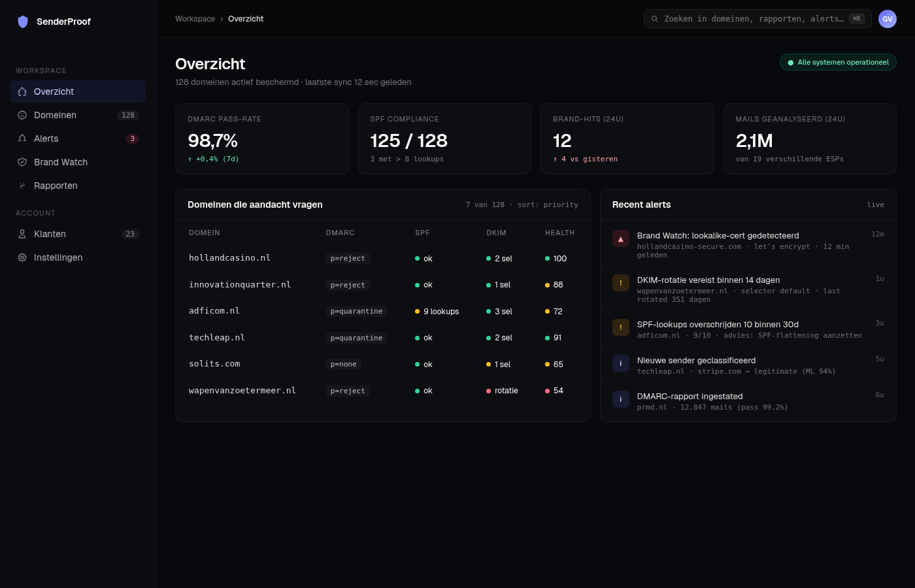Open 'DKIM-rotatie vereist binnen 14 dagen' alert
Viewport: 915px width, 588px height.
[x=748, y=289]
